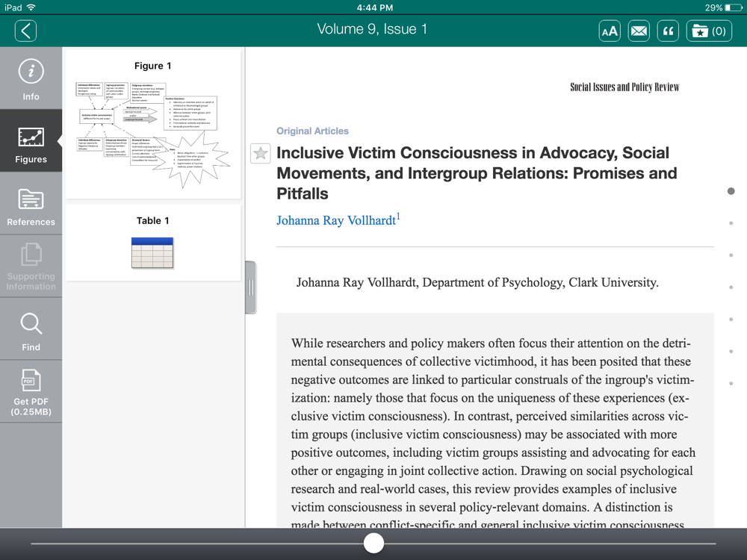
Task: Tap the Original Articles category label
Action: click(x=312, y=131)
